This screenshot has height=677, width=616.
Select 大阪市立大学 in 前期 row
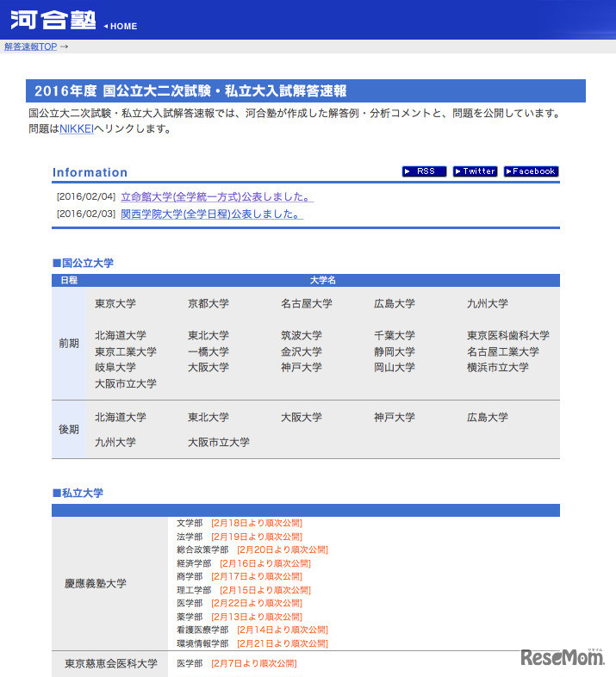point(126,383)
